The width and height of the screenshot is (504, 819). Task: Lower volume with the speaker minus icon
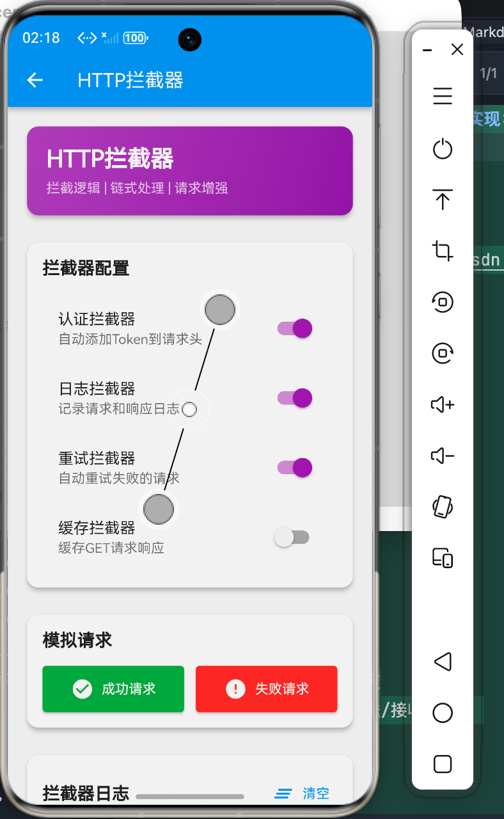point(443,456)
